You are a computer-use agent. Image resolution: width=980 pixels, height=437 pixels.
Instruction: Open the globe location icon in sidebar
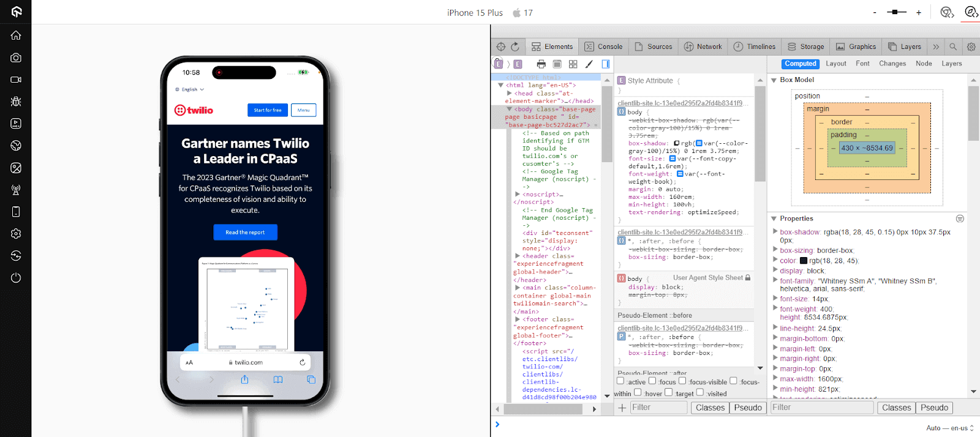coord(16,146)
